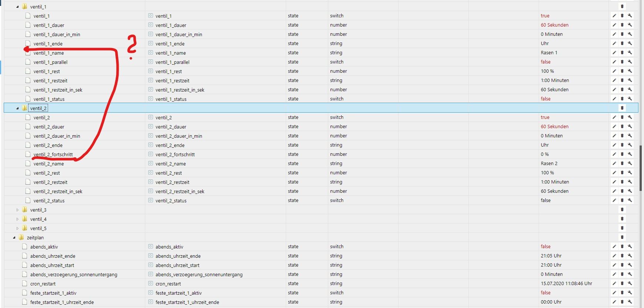644x308 pixels.
Task: Open wrench settings for ventil_2_name
Action: click(630, 163)
